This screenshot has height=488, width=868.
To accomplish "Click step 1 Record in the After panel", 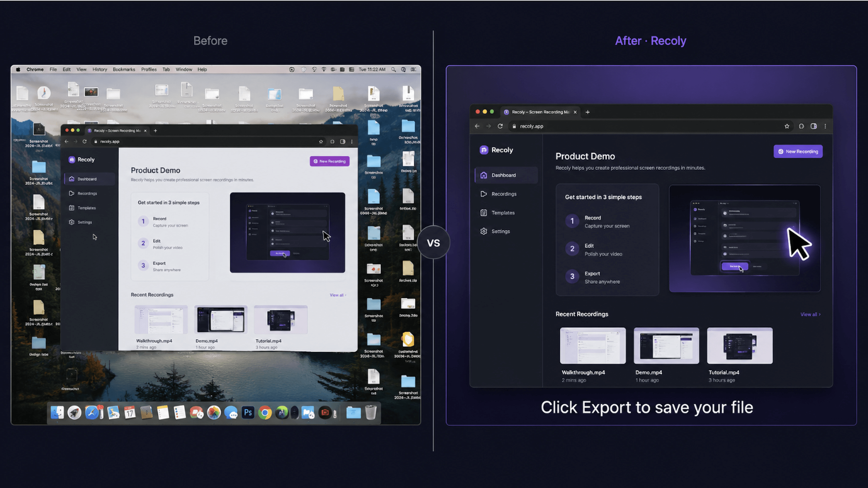I will coord(597,222).
